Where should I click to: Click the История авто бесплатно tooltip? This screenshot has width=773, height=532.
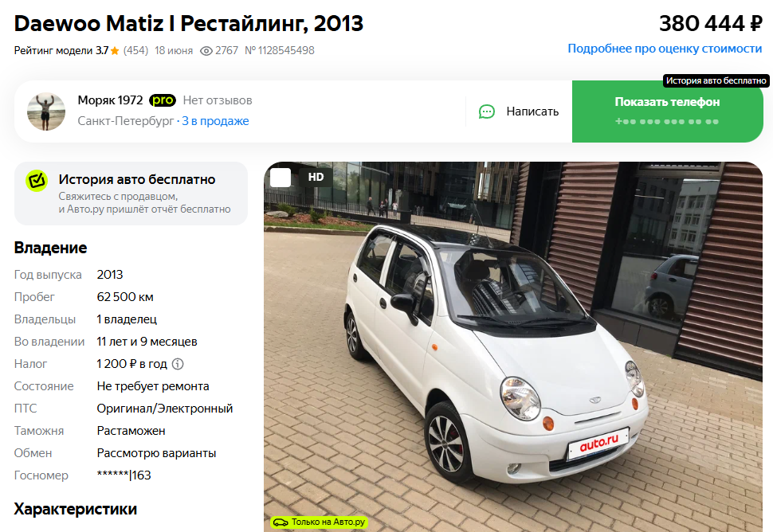[x=716, y=80]
